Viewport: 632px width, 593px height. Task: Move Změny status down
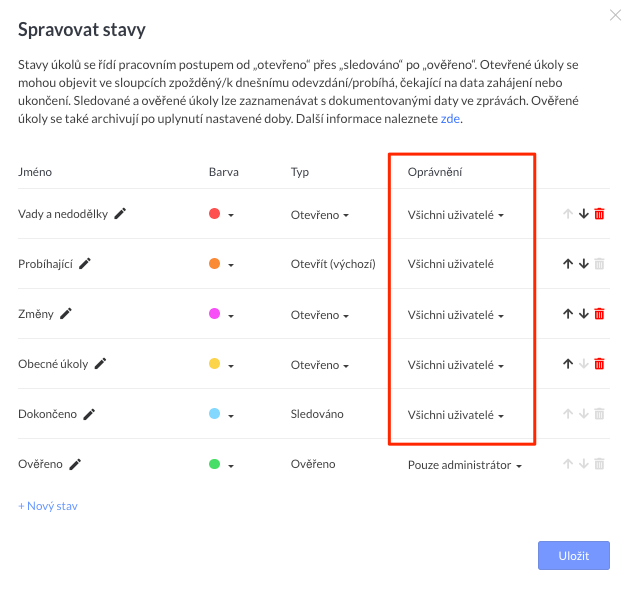(x=584, y=314)
